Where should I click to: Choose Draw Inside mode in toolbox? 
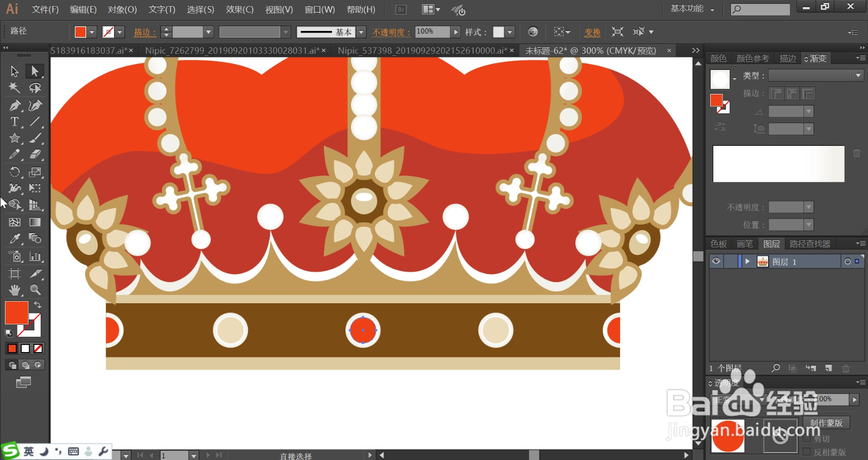[37, 365]
